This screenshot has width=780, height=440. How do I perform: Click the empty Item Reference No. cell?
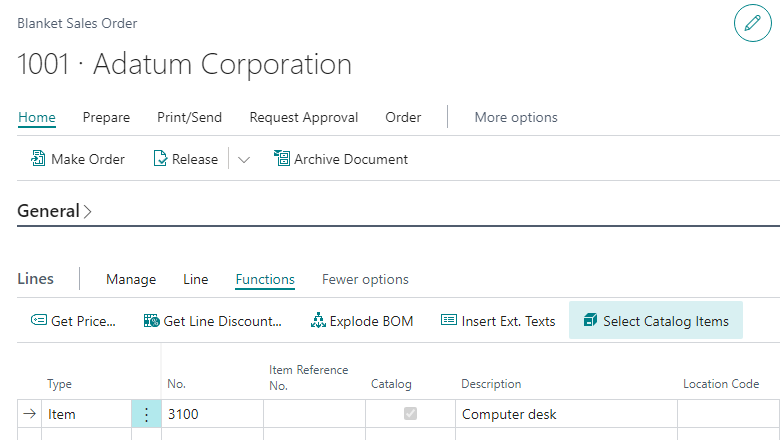point(314,414)
